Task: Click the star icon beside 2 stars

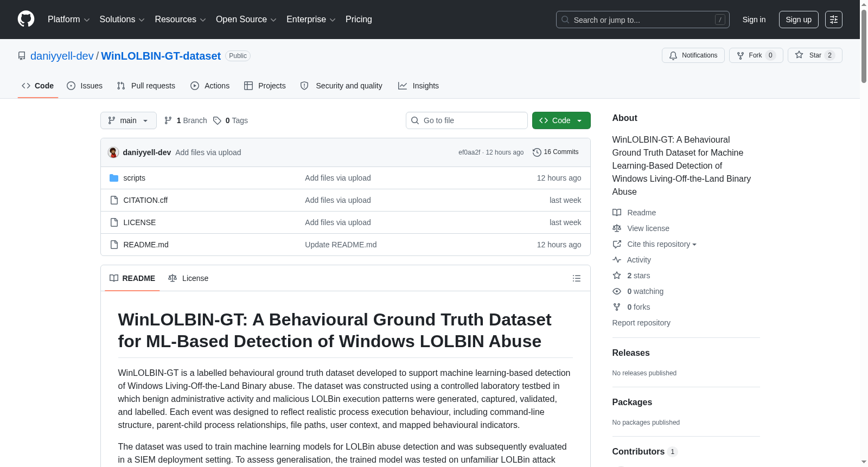Action: click(x=617, y=276)
